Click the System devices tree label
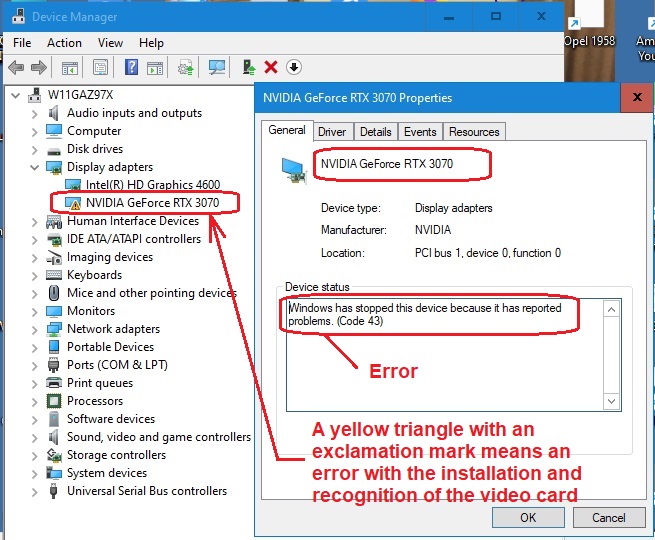This screenshot has width=655, height=540. (x=107, y=473)
